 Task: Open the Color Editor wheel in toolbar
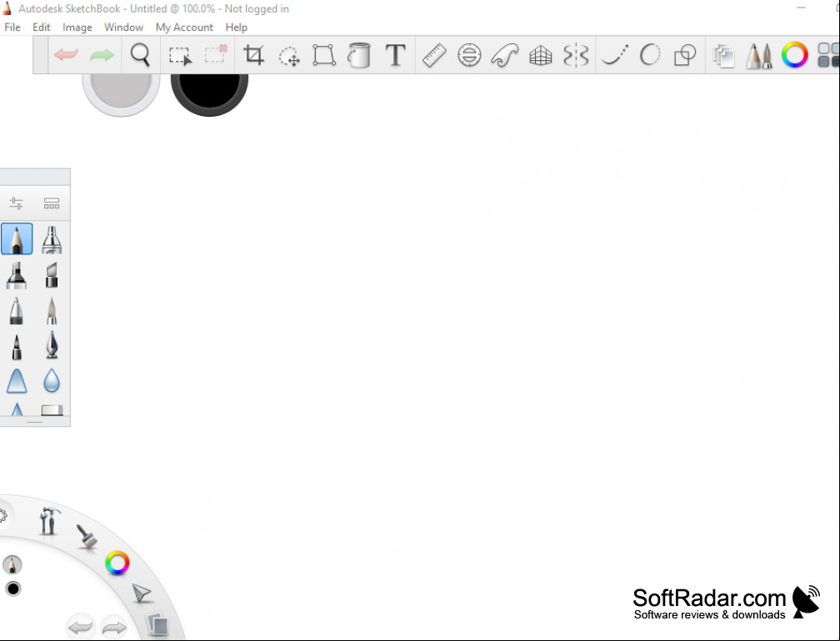point(794,55)
